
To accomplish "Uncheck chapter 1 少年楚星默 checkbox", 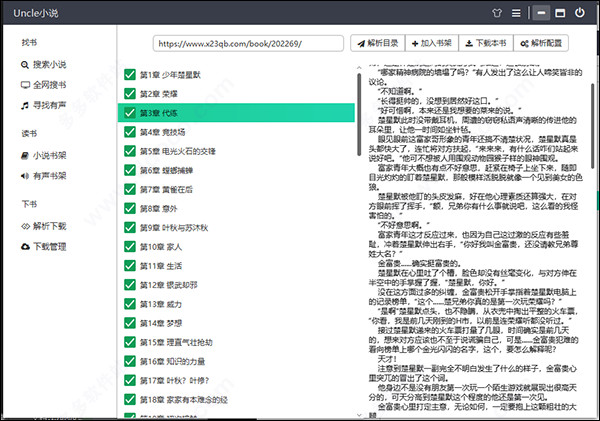I will pos(130,74).
